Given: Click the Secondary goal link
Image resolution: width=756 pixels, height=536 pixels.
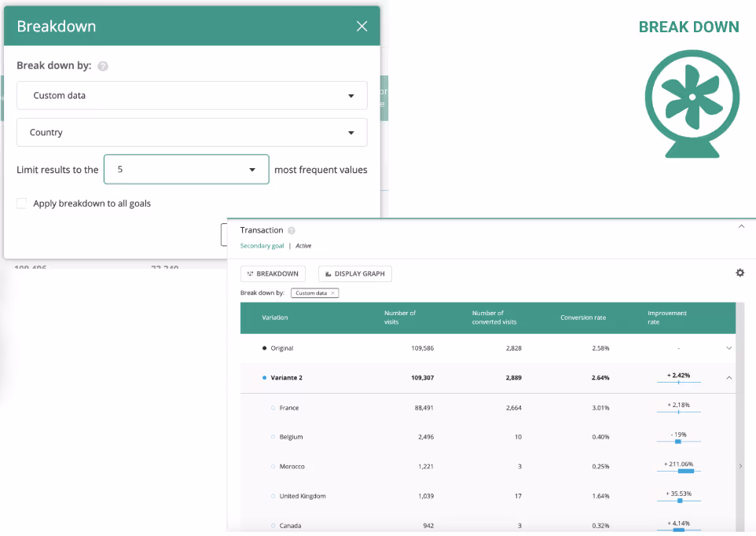Looking at the screenshot, I should point(262,246).
